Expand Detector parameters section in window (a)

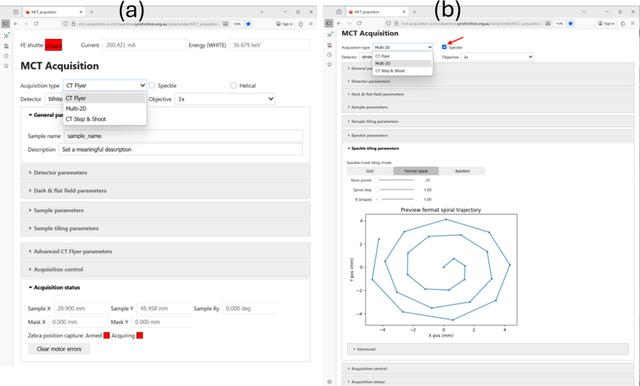point(165,173)
